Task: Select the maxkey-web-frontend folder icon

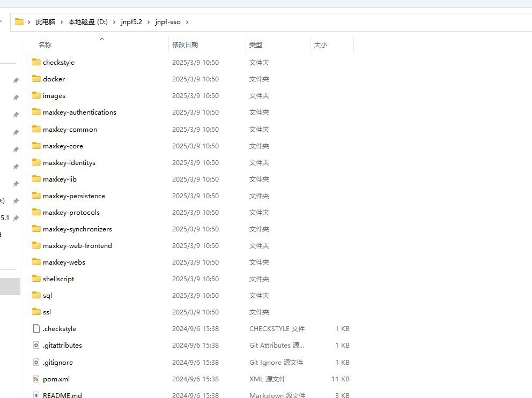Action: [x=36, y=245]
